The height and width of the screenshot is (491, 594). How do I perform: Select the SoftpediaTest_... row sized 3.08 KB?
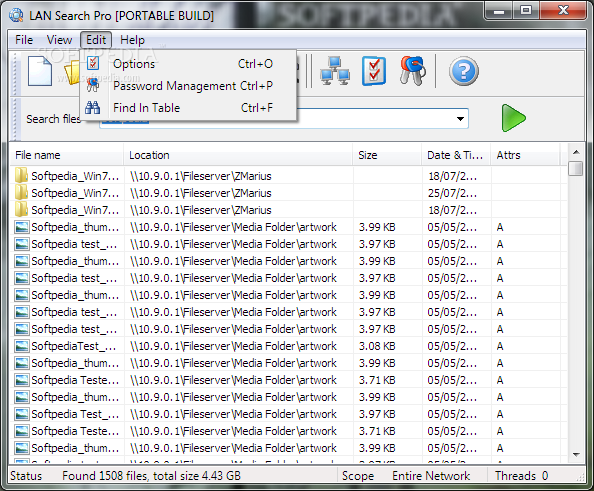tap(288, 346)
